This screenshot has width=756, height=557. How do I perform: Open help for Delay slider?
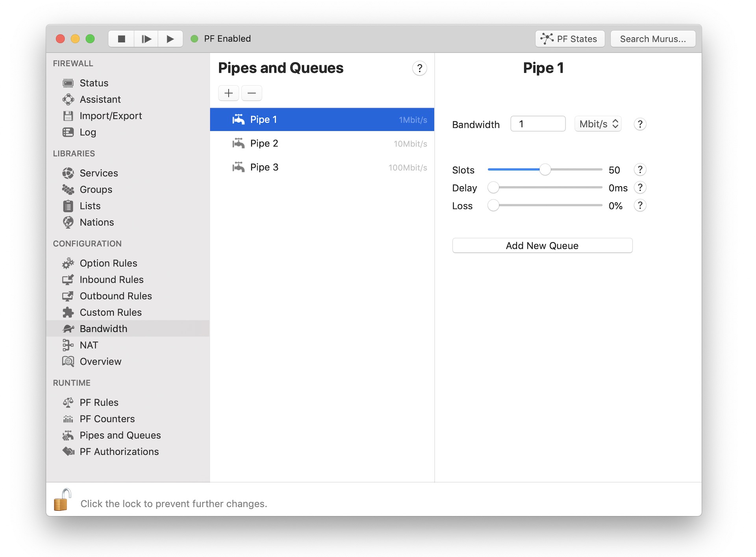[x=640, y=188]
